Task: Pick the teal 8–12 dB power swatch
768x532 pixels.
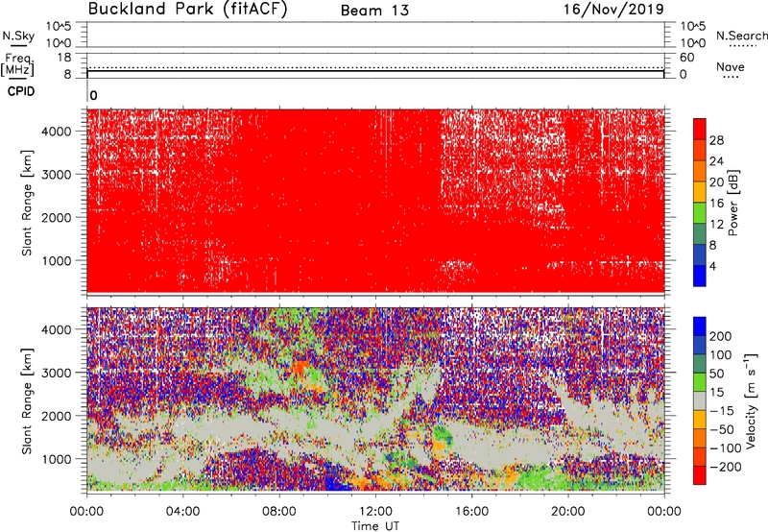Action: click(x=700, y=234)
